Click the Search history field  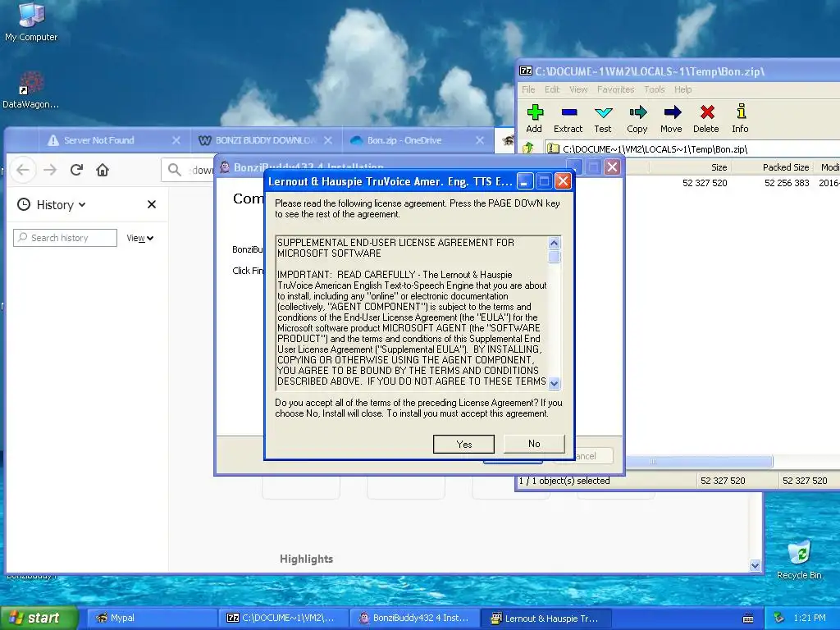(x=65, y=238)
